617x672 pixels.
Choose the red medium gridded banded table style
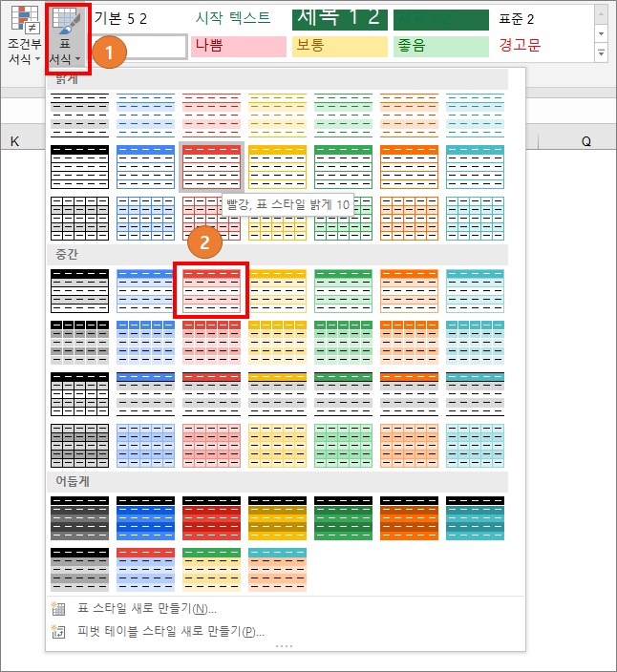[211, 343]
